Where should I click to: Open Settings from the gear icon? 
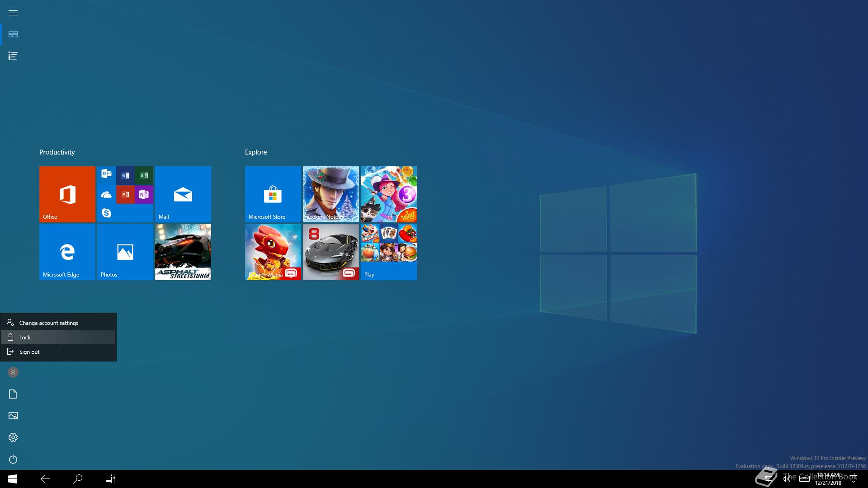click(13, 437)
